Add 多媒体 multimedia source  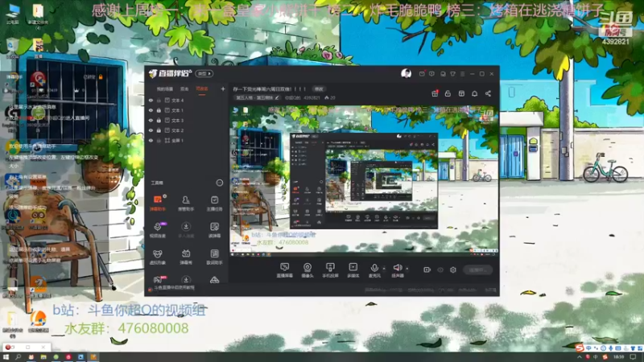[353, 270]
